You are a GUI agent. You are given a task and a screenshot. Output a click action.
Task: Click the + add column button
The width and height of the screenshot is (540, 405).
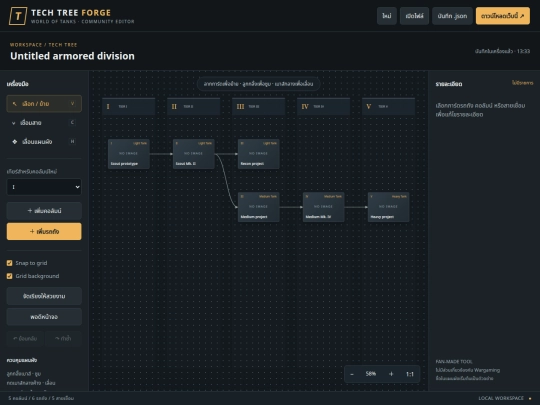point(44,211)
